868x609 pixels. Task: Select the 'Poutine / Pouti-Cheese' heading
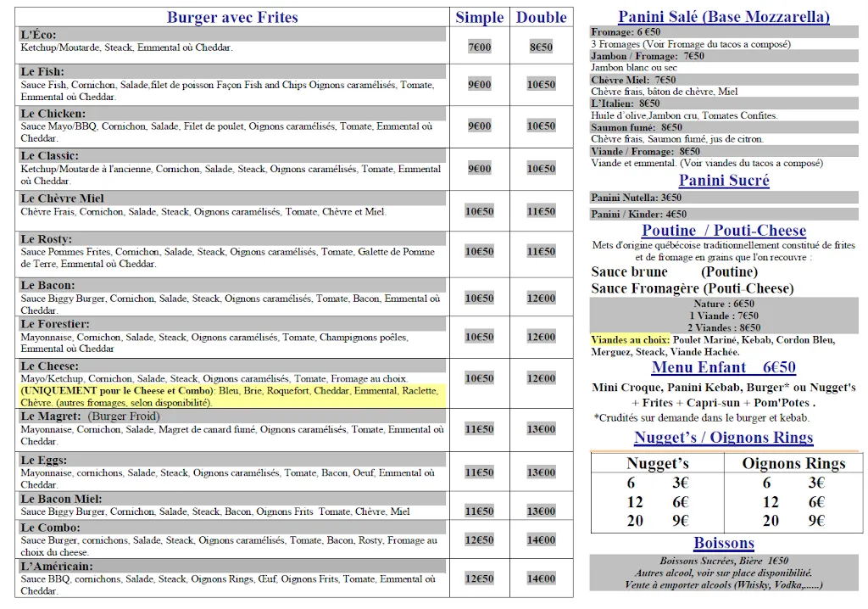click(724, 230)
